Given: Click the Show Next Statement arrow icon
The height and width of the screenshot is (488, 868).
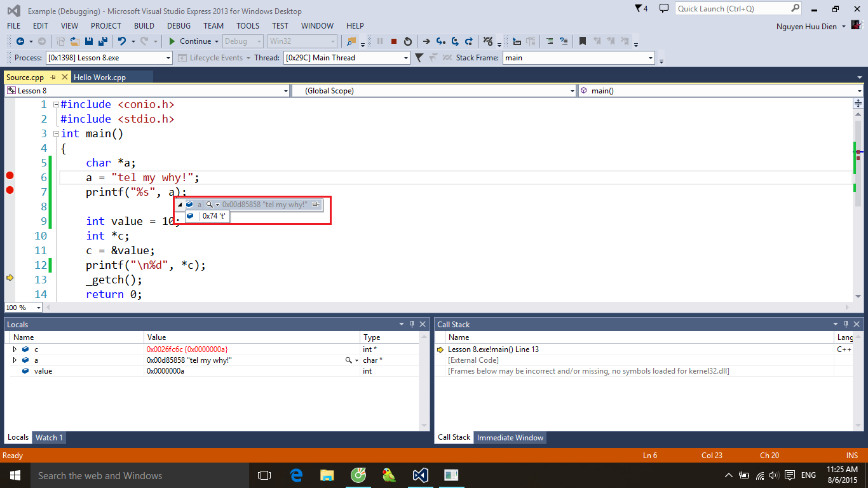Looking at the screenshot, I should tap(426, 41).
